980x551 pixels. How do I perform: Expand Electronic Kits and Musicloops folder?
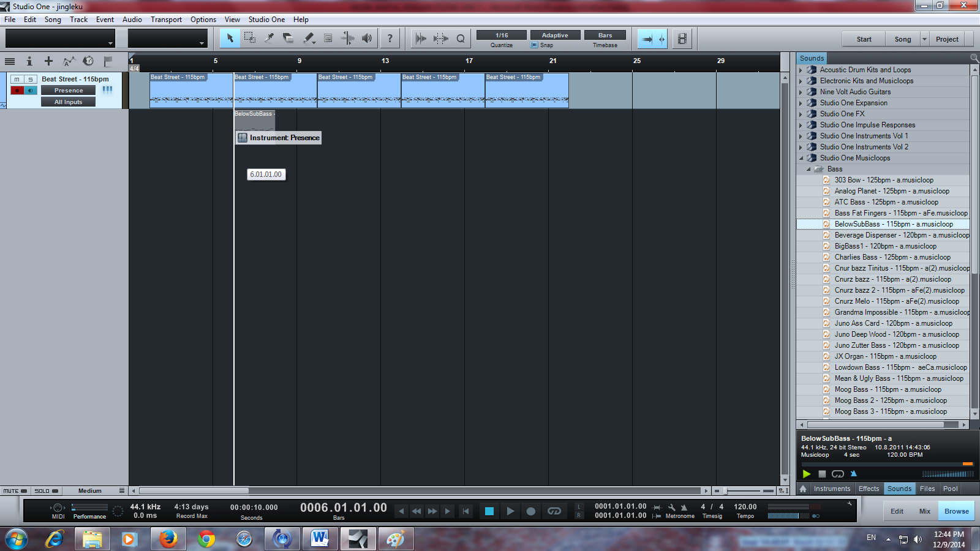tap(801, 81)
